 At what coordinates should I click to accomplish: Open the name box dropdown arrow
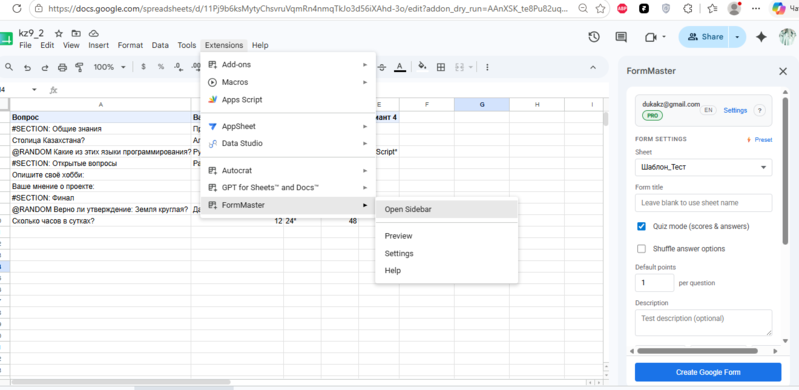tap(34, 90)
